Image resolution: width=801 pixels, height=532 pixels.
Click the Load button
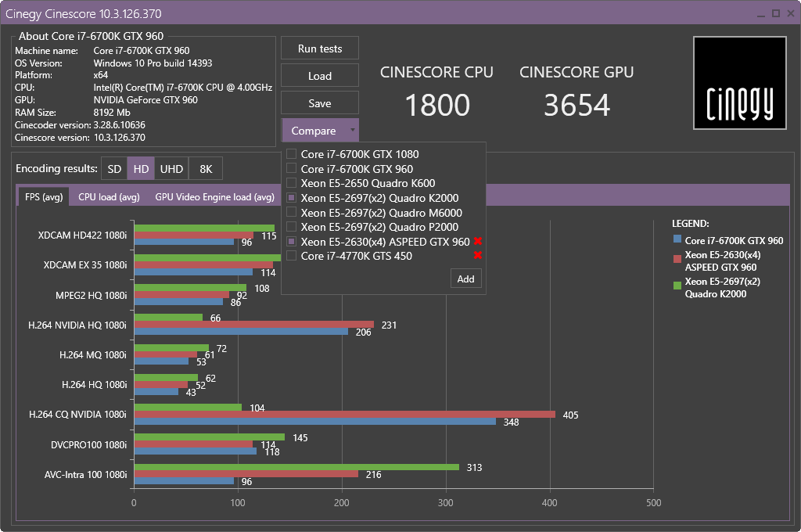pyautogui.click(x=320, y=76)
